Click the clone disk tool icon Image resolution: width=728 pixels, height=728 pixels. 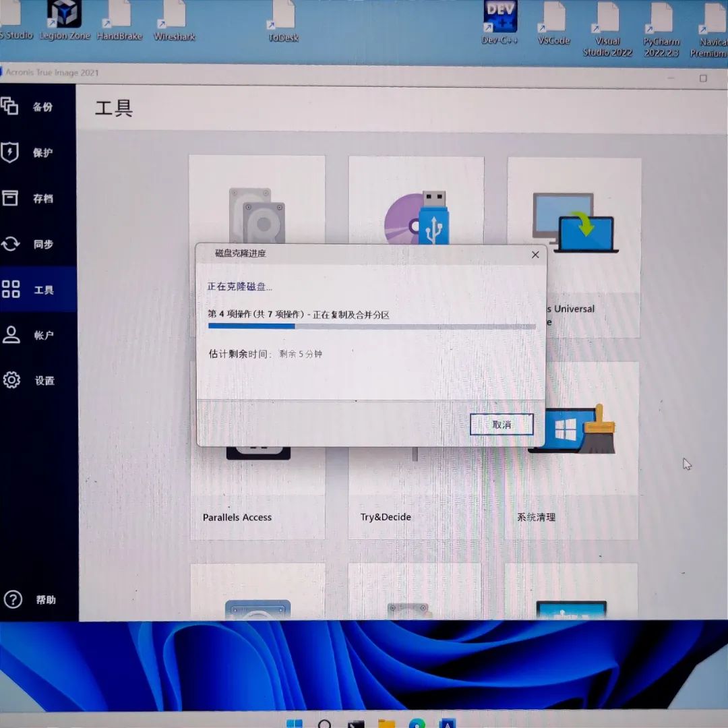click(257, 216)
